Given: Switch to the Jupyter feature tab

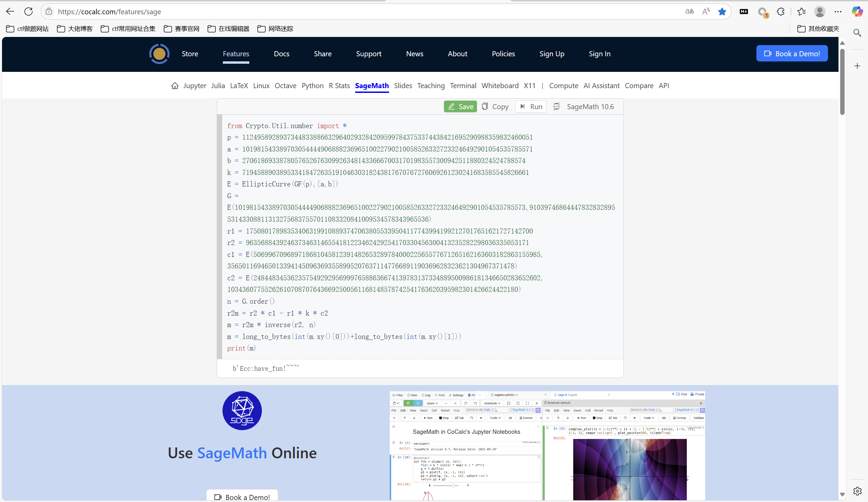Looking at the screenshot, I should [195, 86].
